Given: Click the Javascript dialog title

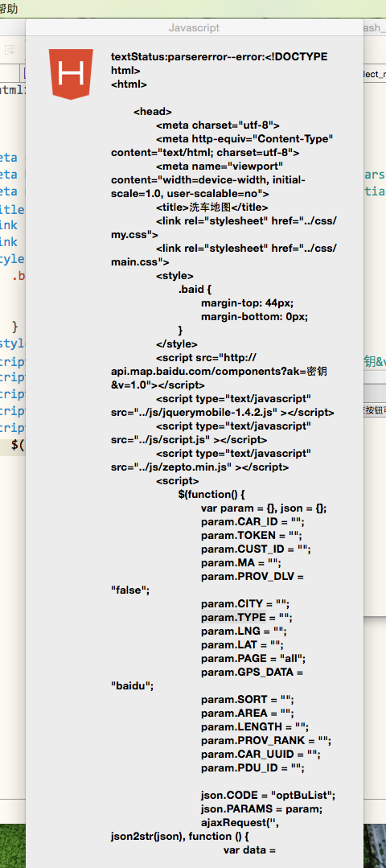Looking at the screenshot, I should click(x=194, y=27).
